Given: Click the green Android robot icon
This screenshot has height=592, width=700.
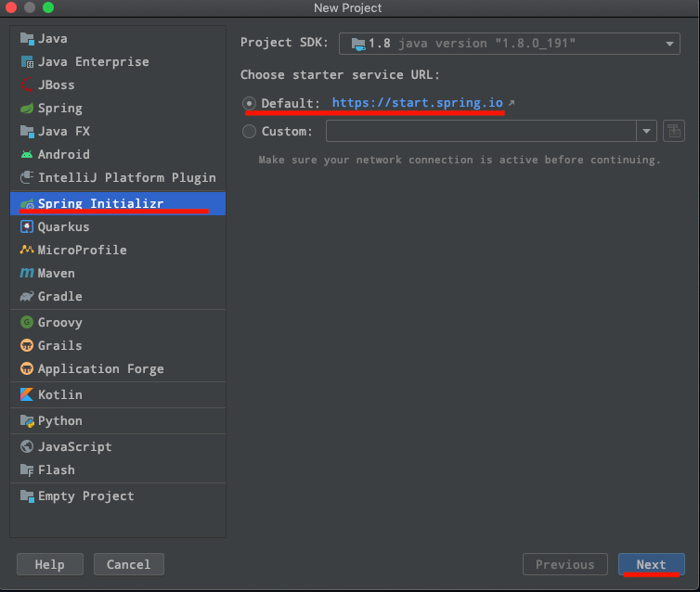Looking at the screenshot, I should 27,154.
